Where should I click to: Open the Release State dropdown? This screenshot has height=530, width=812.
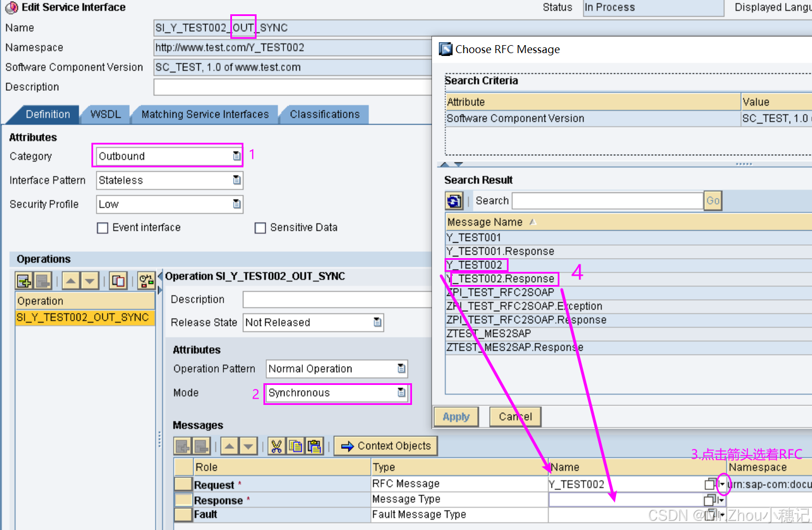(377, 322)
